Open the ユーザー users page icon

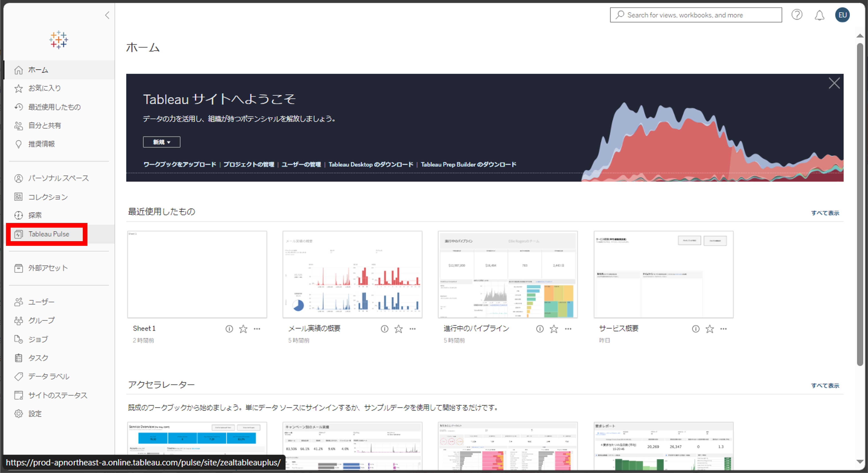pyautogui.click(x=19, y=302)
